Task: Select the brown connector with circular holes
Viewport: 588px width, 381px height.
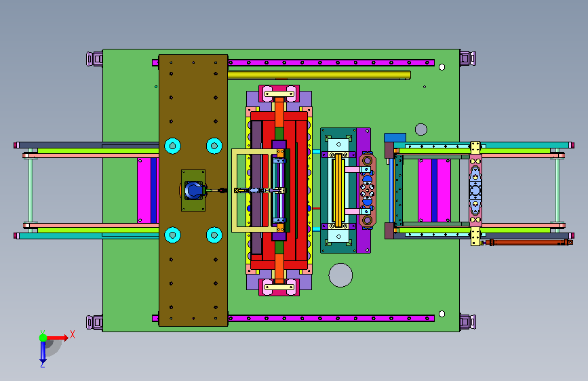Action: point(367,190)
